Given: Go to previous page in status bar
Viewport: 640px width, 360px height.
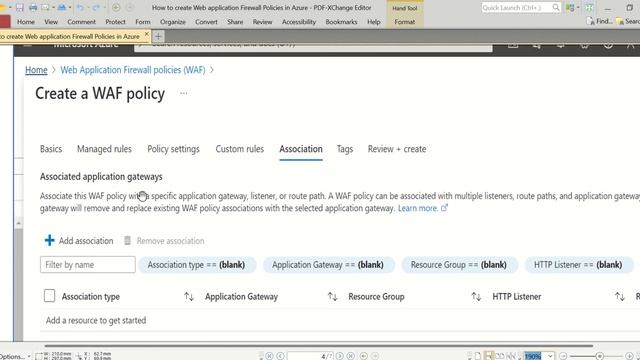Looking at the screenshot, I should (280, 356).
